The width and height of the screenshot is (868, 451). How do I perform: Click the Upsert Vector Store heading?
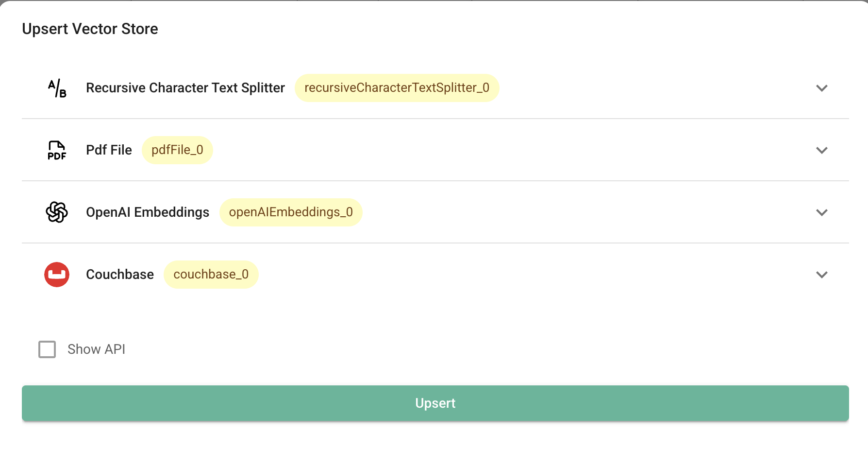90,29
